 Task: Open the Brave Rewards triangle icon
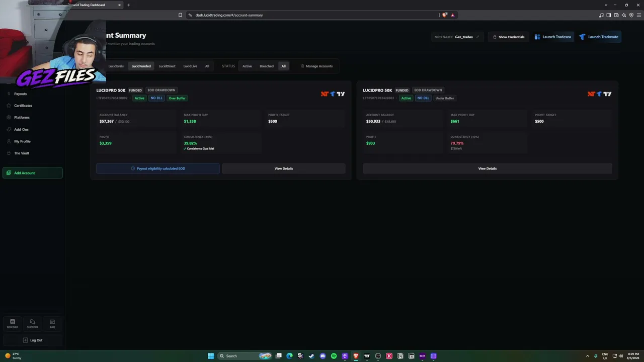coord(452,15)
